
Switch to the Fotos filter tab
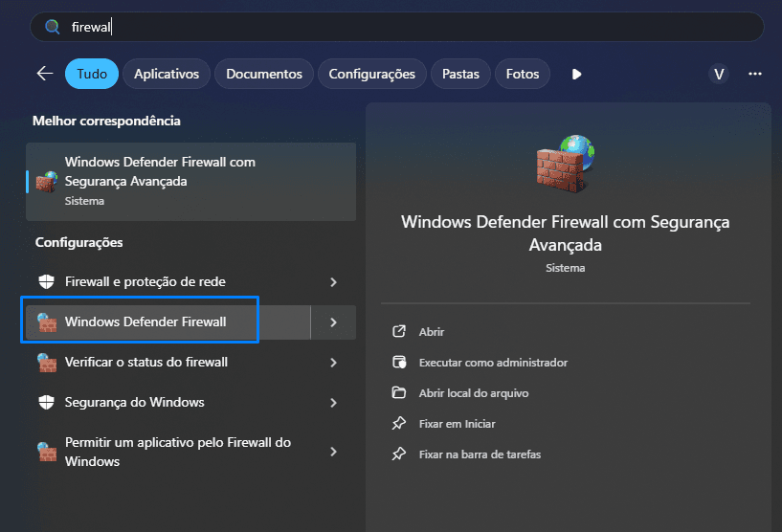coord(523,74)
